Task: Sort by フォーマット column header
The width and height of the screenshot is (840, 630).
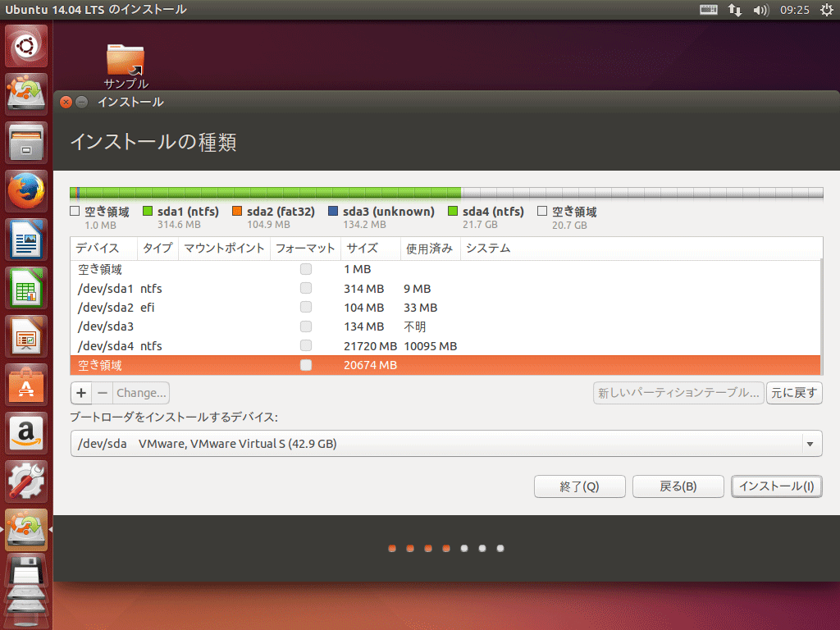Action: click(305, 249)
